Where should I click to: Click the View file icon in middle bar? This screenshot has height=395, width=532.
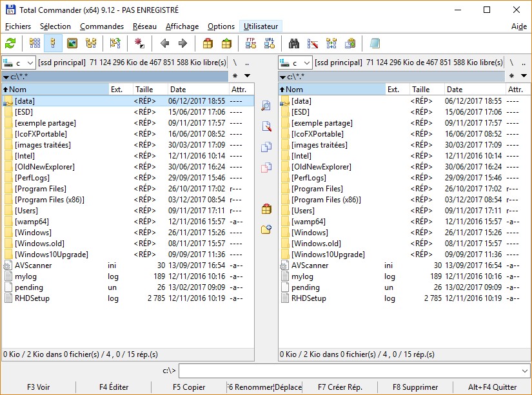266,106
